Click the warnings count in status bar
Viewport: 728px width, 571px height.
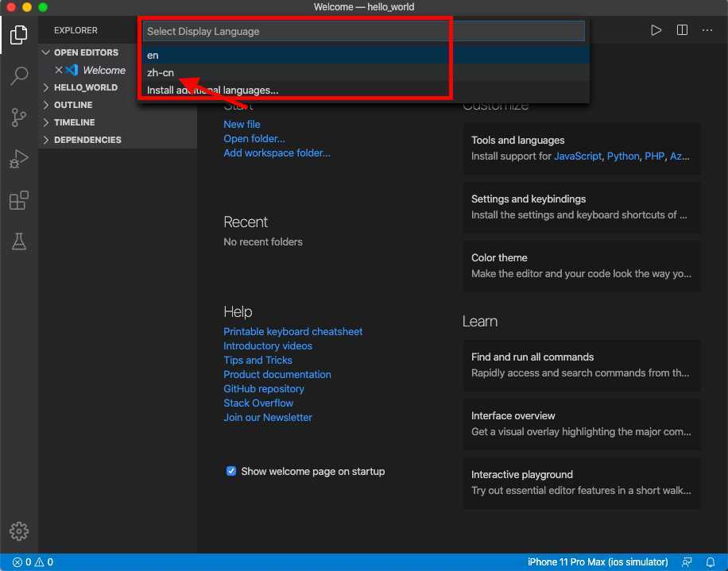click(x=44, y=562)
